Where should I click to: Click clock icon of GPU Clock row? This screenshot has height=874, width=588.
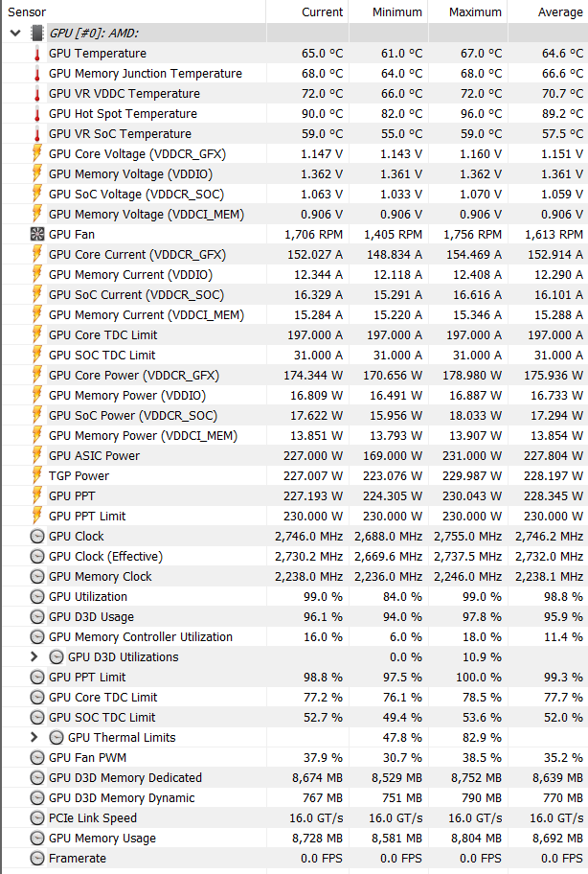coord(36,537)
